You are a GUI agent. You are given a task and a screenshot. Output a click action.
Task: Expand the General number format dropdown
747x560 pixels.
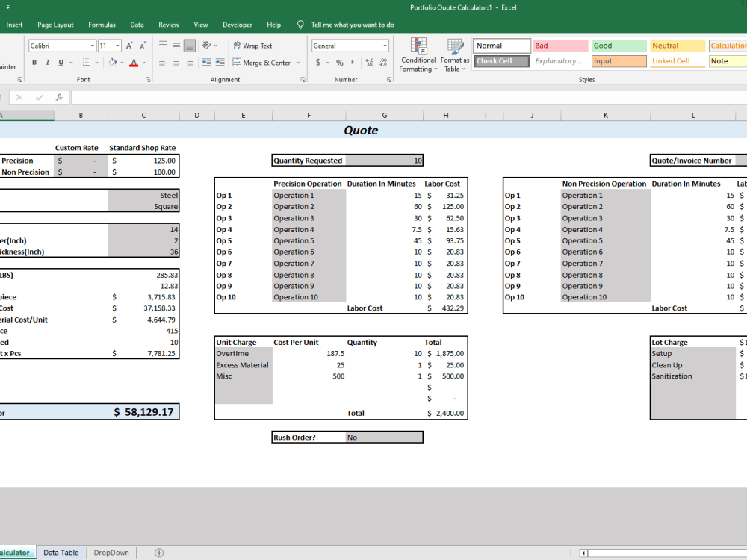(385, 45)
